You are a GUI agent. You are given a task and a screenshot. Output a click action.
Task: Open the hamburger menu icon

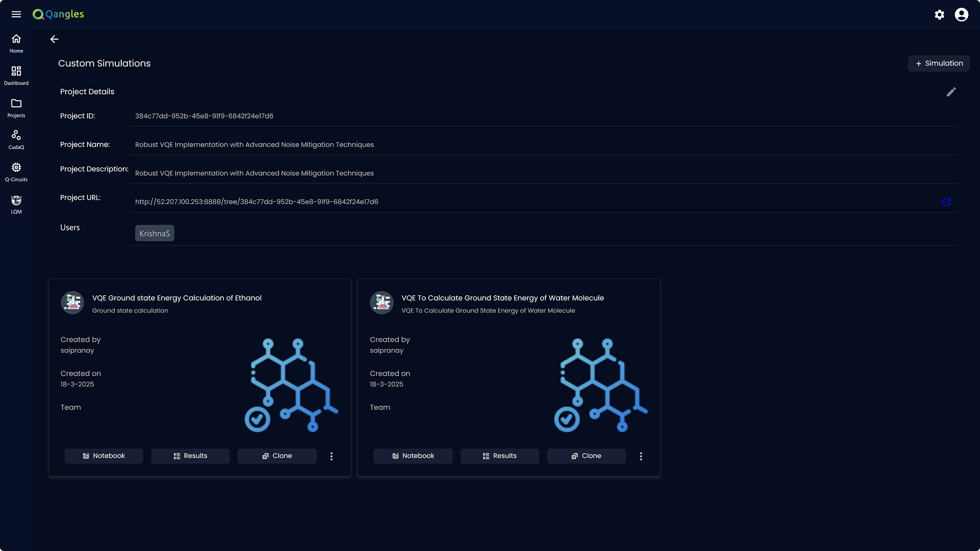tap(16, 14)
